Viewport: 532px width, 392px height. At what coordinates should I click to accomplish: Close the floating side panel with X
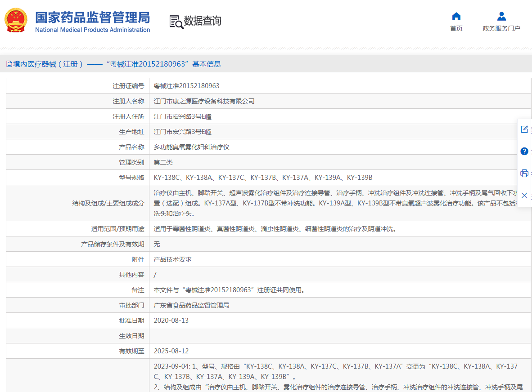(524, 196)
